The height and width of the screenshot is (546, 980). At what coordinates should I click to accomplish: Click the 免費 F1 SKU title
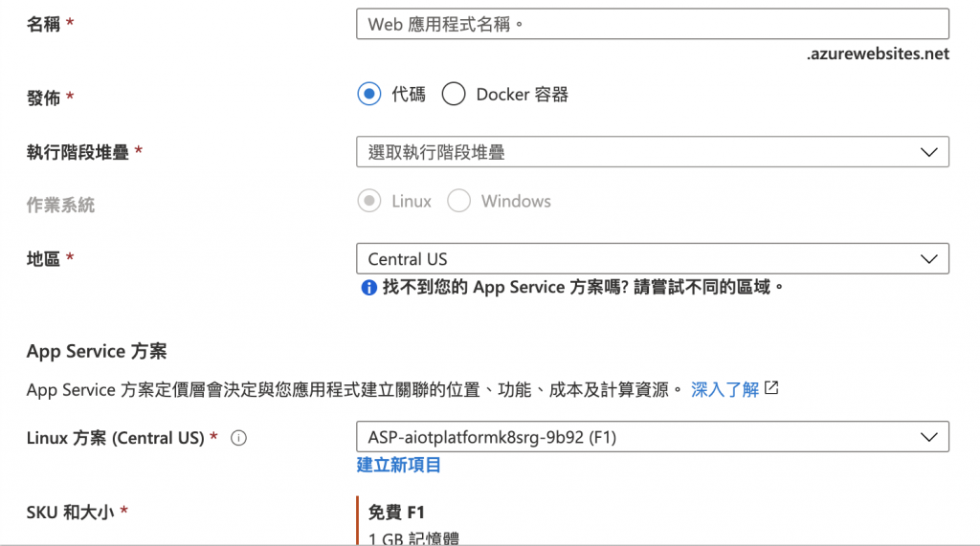[x=396, y=513]
